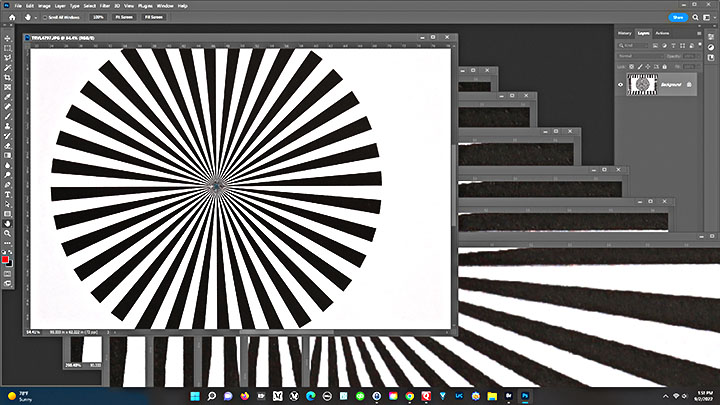The height and width of the screenshot is (405, 720).
Task: Toggle the smart object layer filter
Action: [x=692, y=46]
